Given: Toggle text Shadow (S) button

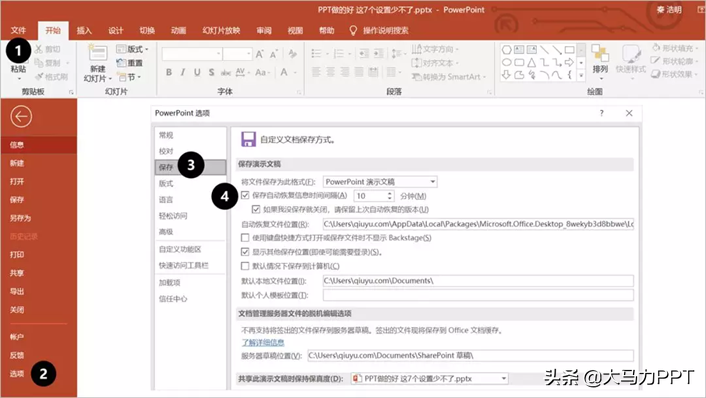Looking at the screenshot, I should tap(211, 72).
